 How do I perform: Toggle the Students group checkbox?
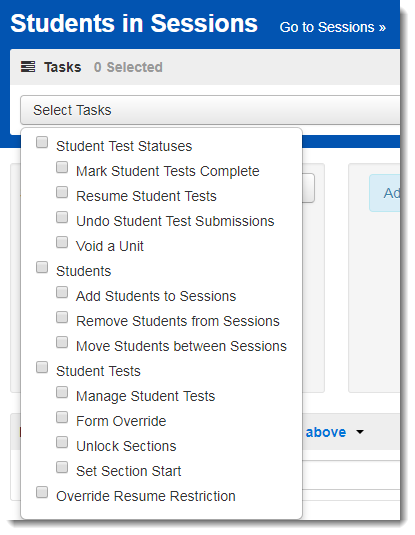42,267
